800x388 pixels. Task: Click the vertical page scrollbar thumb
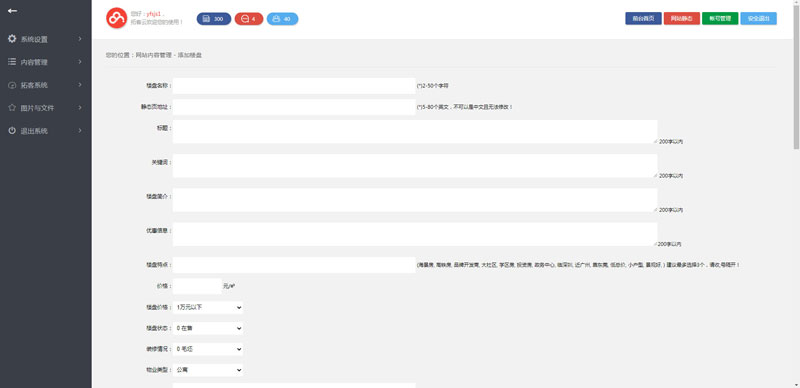(x=796, y=77)
